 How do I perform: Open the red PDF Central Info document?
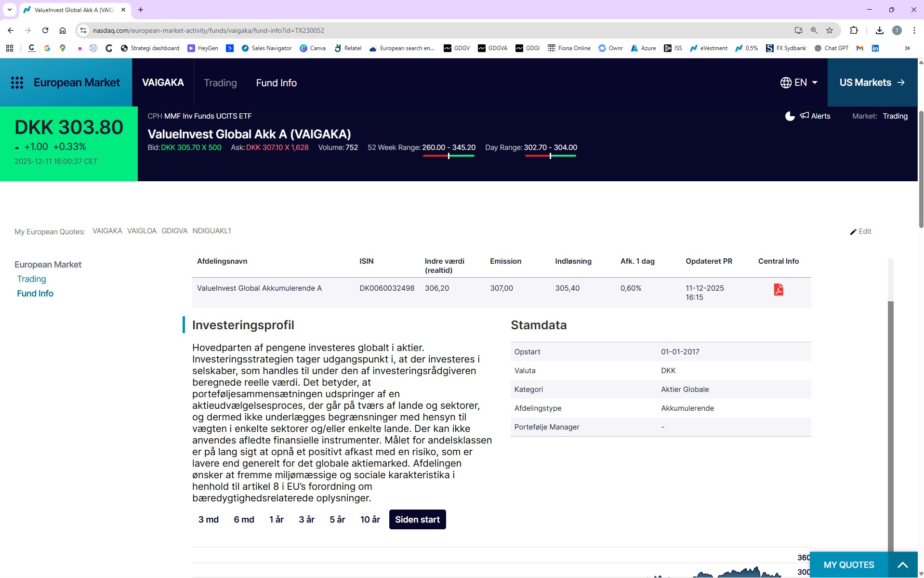tap(778, 289)
